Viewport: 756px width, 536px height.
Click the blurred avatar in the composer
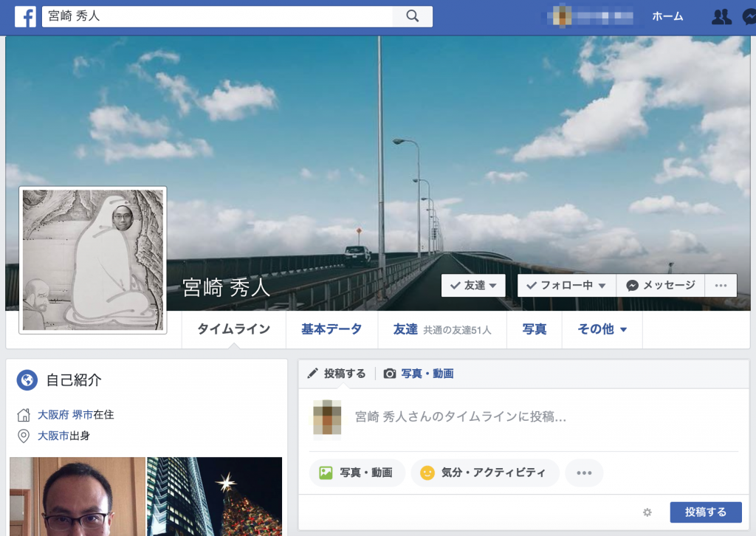click(327, 417)
